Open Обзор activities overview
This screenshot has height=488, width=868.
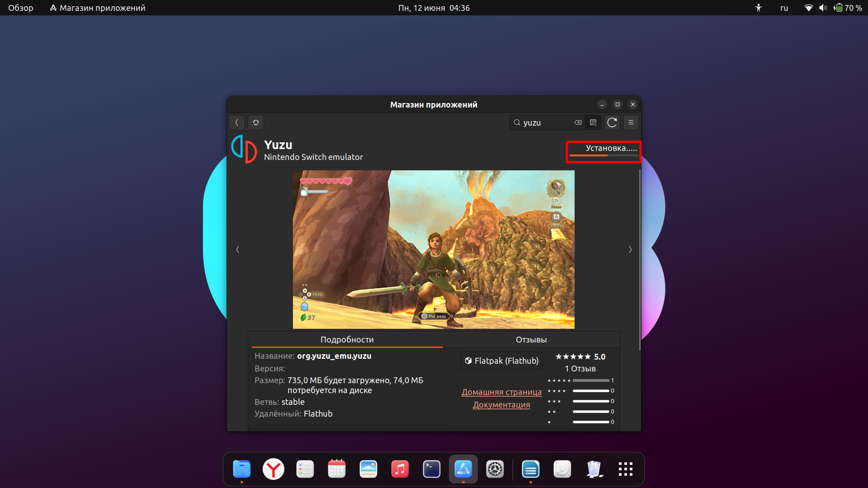point(21,8)
